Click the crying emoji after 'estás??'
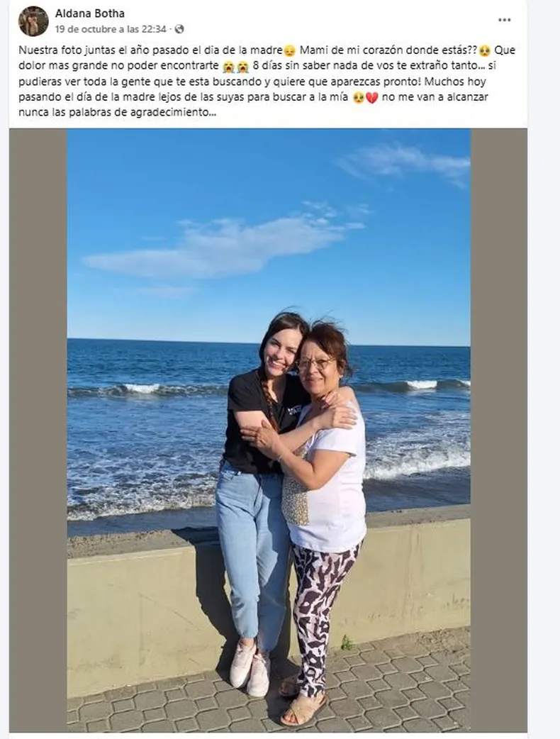Viewport: 560px width, 739px height. click(x=485, y=50)
